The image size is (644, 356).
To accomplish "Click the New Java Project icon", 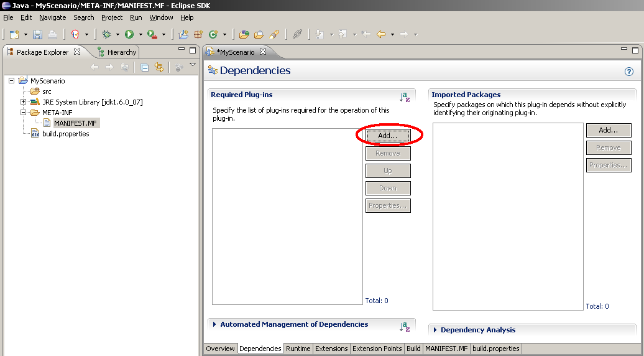I will pyautogui.click(x=183, y=34).
